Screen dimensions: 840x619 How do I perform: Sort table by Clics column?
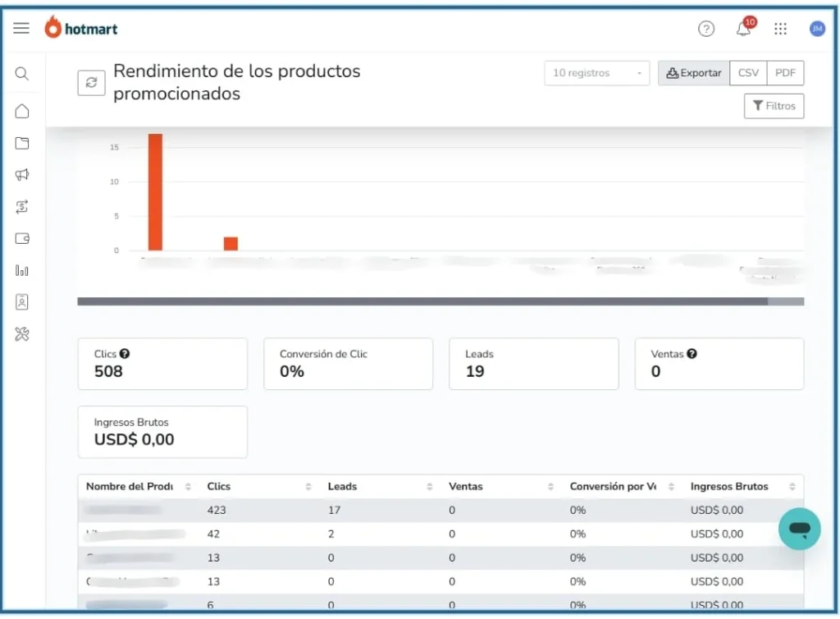(308, 487)
